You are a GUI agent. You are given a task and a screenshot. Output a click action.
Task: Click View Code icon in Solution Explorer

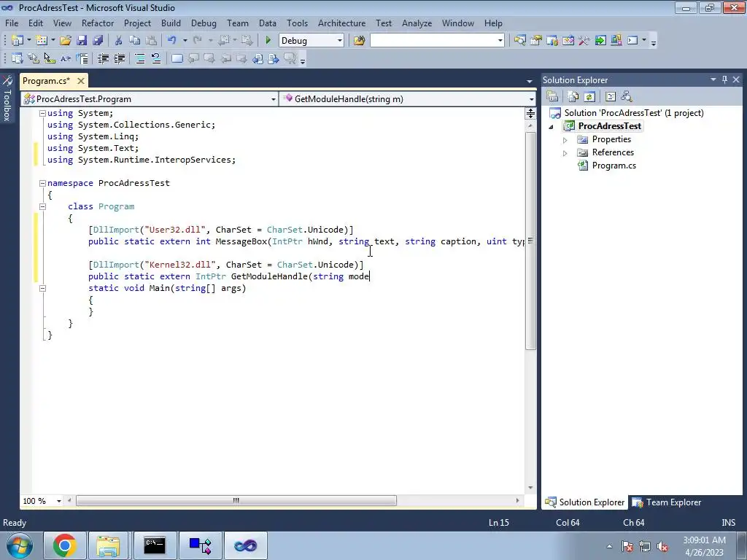[x=611, y=97]
